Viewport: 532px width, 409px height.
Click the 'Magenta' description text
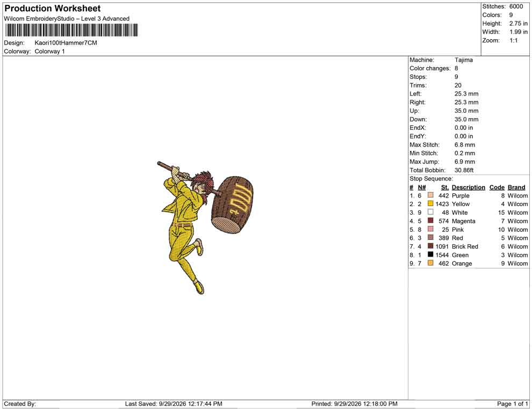click(463, 221)
